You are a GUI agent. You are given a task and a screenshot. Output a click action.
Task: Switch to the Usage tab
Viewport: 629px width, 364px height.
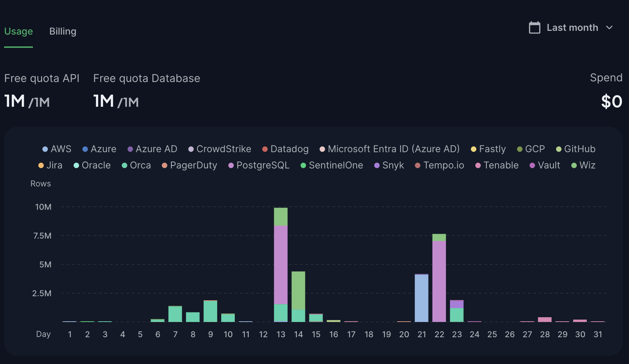point(18,31)
